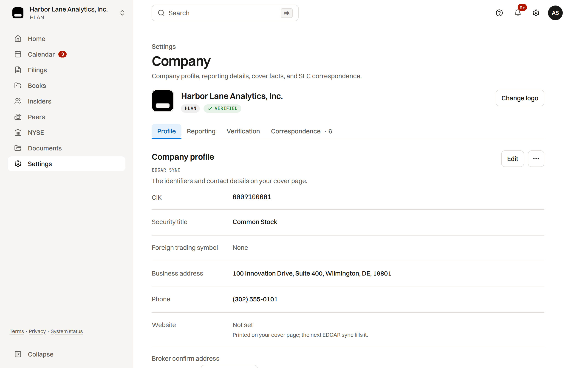This screenshot has height=368, width=588.
Task: Open the Terms link
Action: [x=17, y=331]
